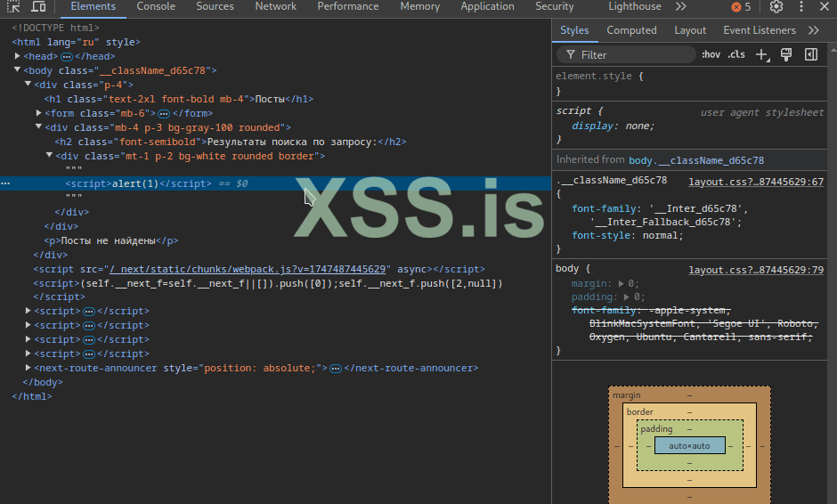Toggle the computed styles sidebar icon

tap(811, 55)
